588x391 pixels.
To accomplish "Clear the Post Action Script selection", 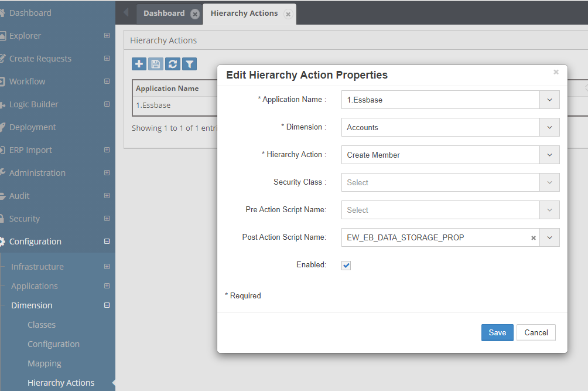I will click(533, 238).
